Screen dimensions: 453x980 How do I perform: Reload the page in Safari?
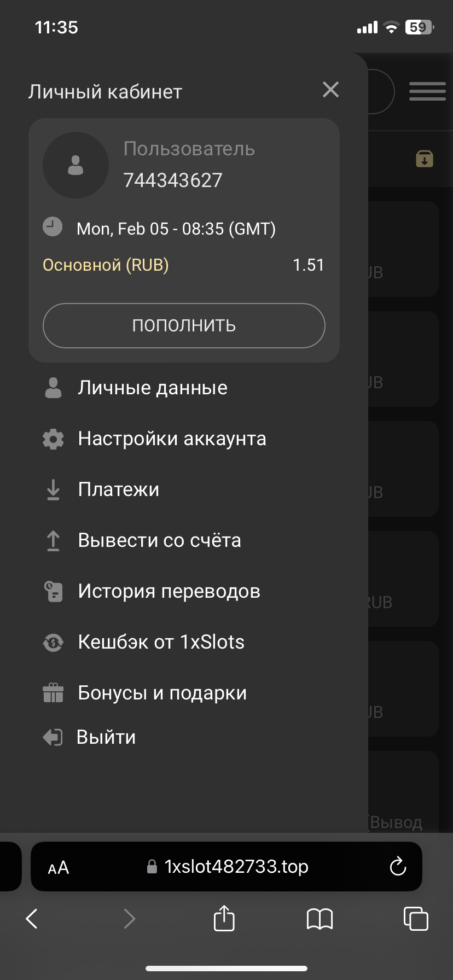click(398, 867)
